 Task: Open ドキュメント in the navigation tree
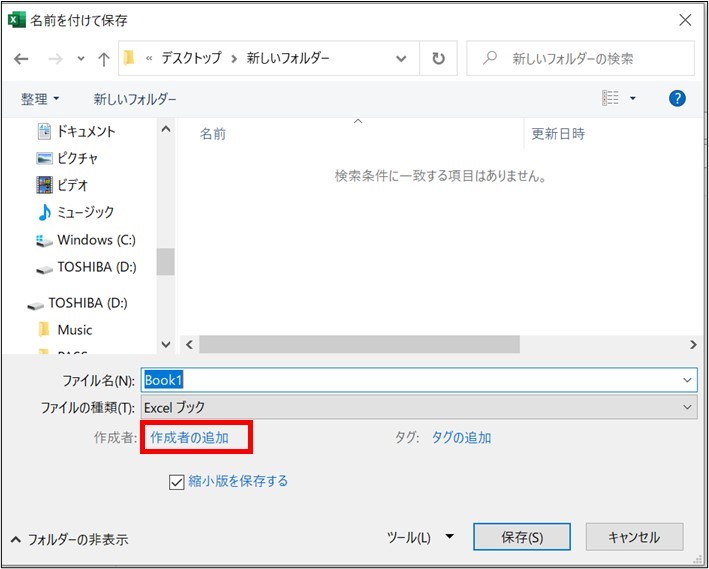[x=76, y=132]
